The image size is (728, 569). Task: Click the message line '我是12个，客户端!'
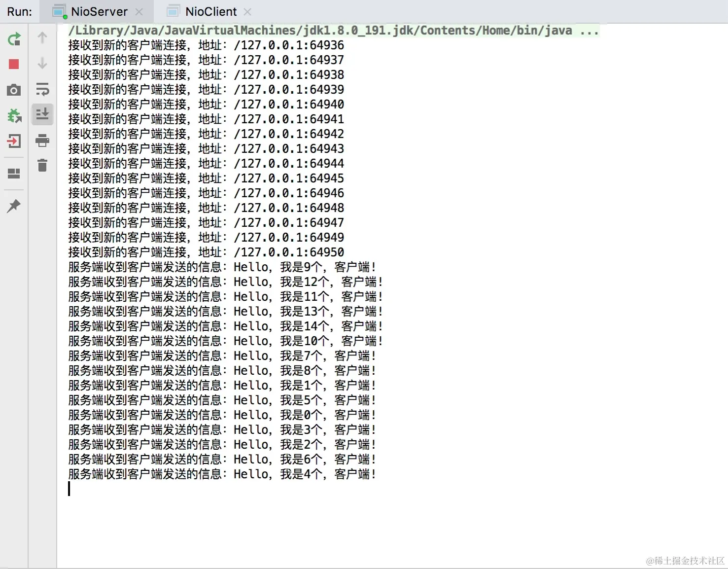click(x=226, y=282)
